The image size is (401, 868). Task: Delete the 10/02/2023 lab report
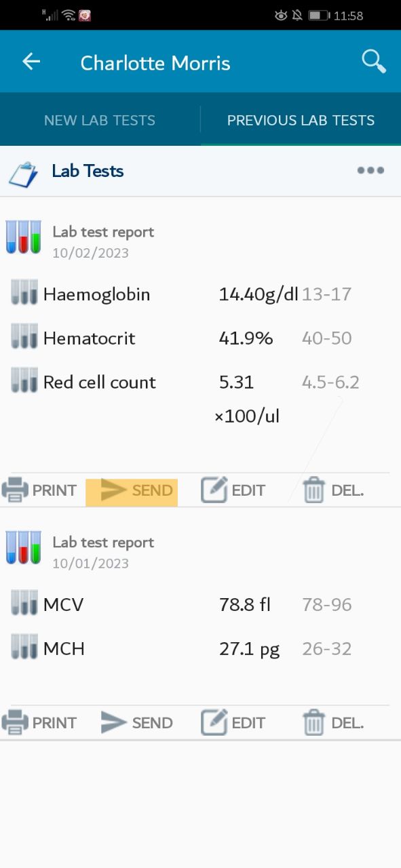pos(333,490)
